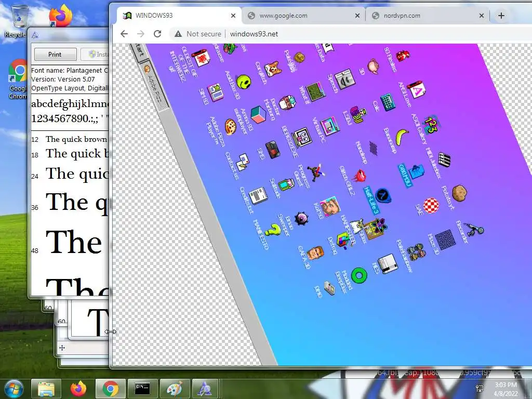This screenshot has width=532, height=399.
Task: Open Firefox from the taskbar
Action: [x=78, y=389]
